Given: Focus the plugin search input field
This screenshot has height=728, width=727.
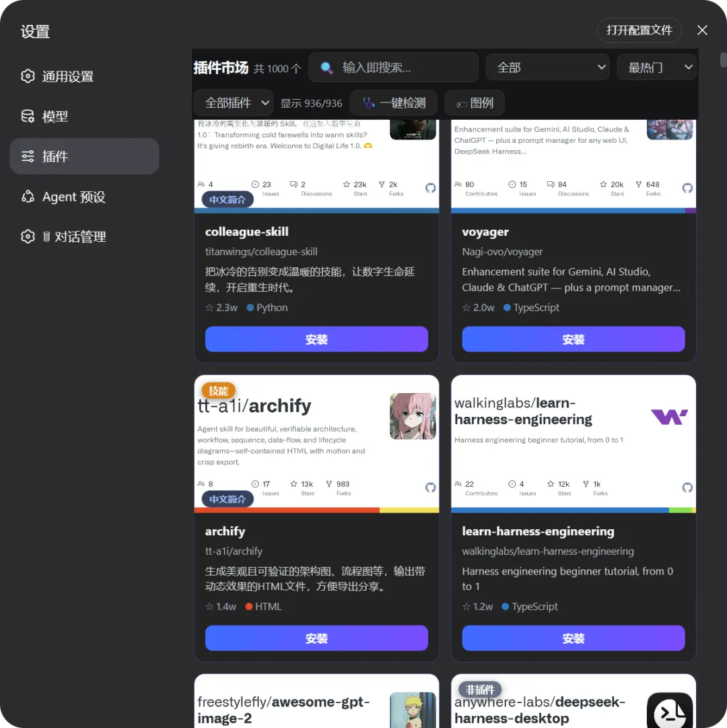Looking at the screenshot, I should (393, 68).
